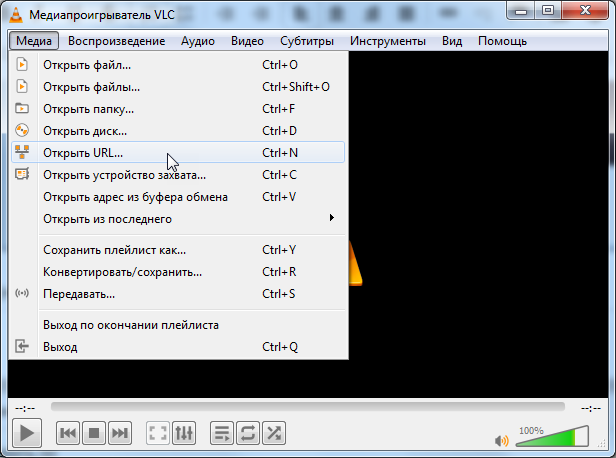616x458 pixels.
Task: Open the Видео menu
Action: point(247,41)
